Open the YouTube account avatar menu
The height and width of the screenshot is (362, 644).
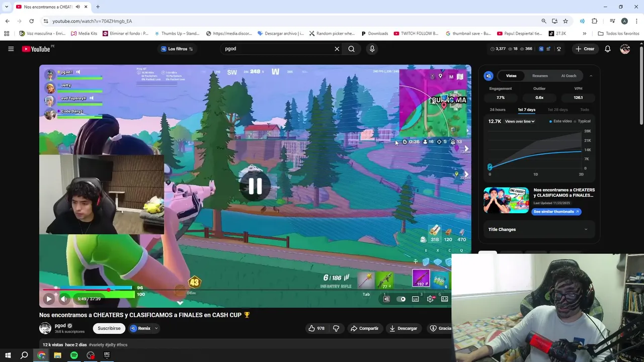625,49
